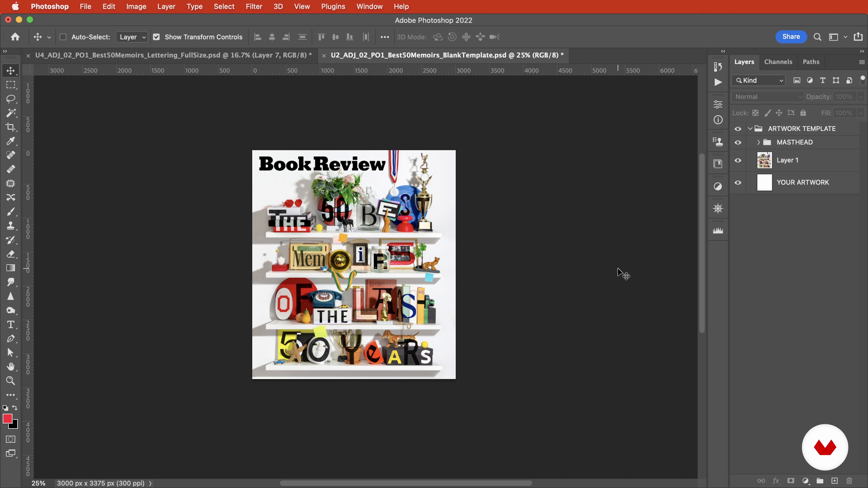Select the Clone Stamp tool
Image resolution: width=868 pixels, height=488 pixels.
pos(10,226)
